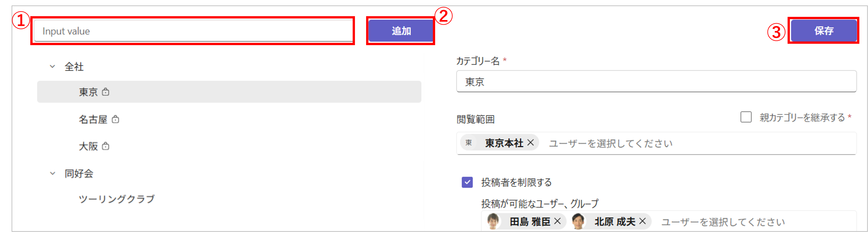The image size is (868, 232).
Task: Click the 東 badge icon of 東京本社
Action: [469, 143]
